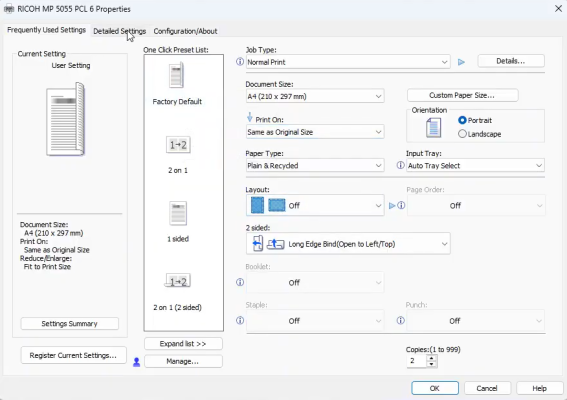
Task: Increase copies with the up arrow
Action: (x=431, y=358)
